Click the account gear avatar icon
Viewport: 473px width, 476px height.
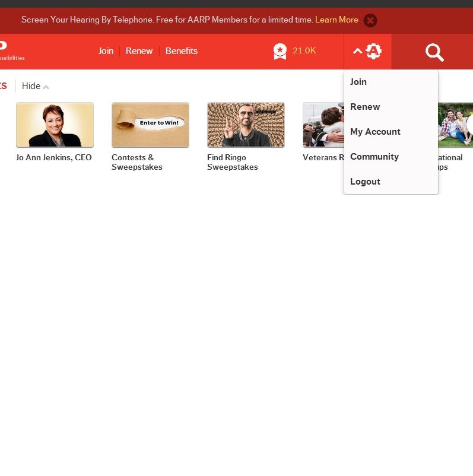point(373,52)
